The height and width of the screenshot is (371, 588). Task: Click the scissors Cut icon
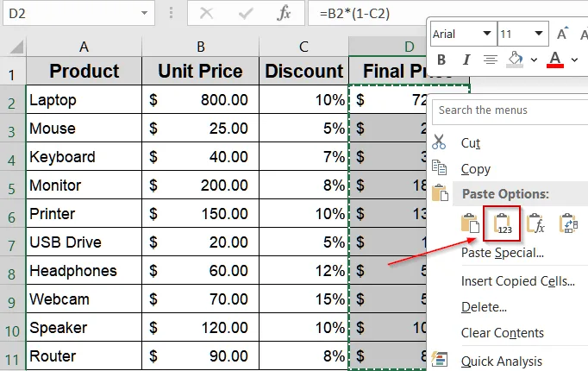tap(439, 142)
